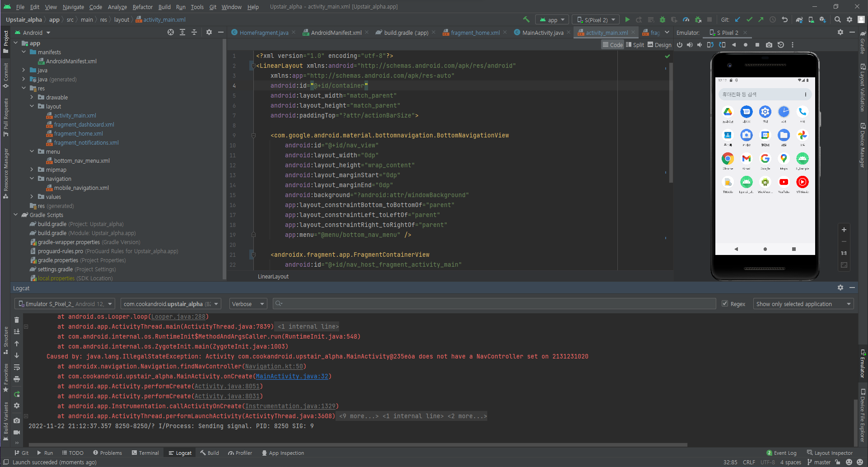Collapse all in the Project panel
Screen dimensions: 868x467
coord(194,32)
